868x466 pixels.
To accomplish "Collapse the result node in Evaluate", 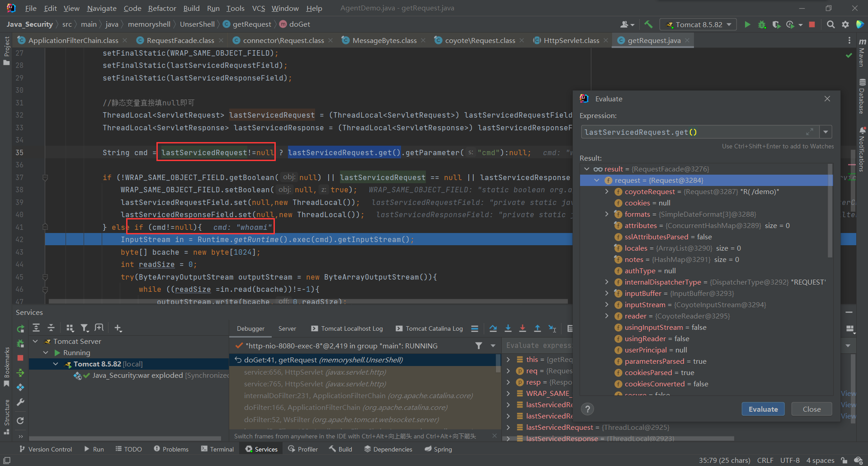I will pyautogui.click(x=587, y=169).
